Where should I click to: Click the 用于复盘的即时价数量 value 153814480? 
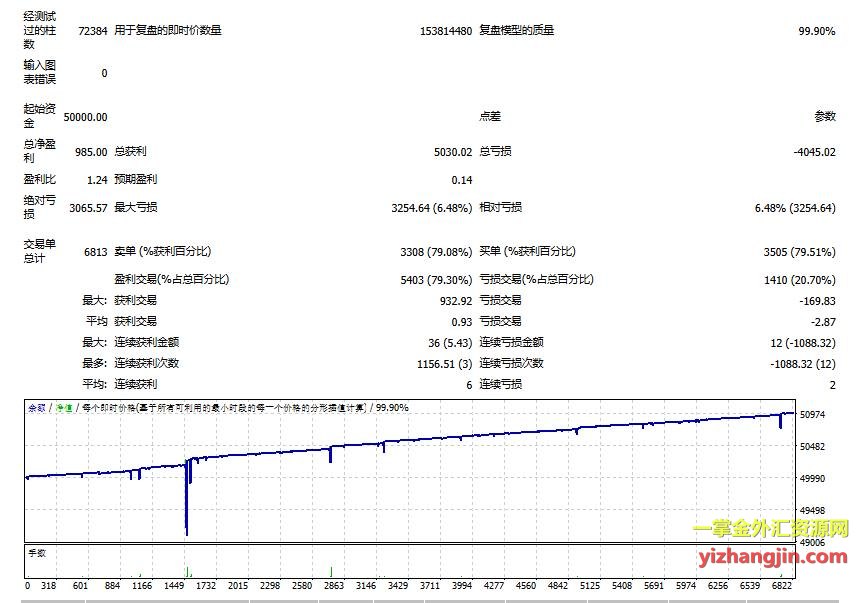(x=446, y=31)
